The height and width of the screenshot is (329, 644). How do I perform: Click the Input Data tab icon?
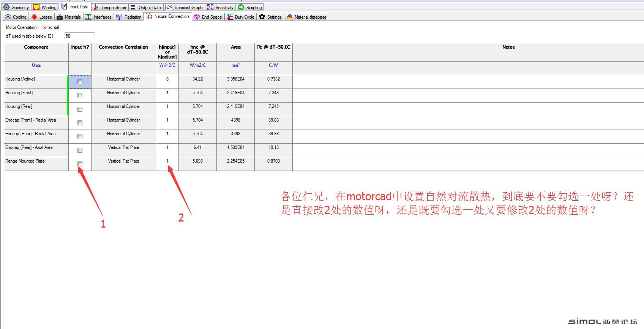(64, 6)
